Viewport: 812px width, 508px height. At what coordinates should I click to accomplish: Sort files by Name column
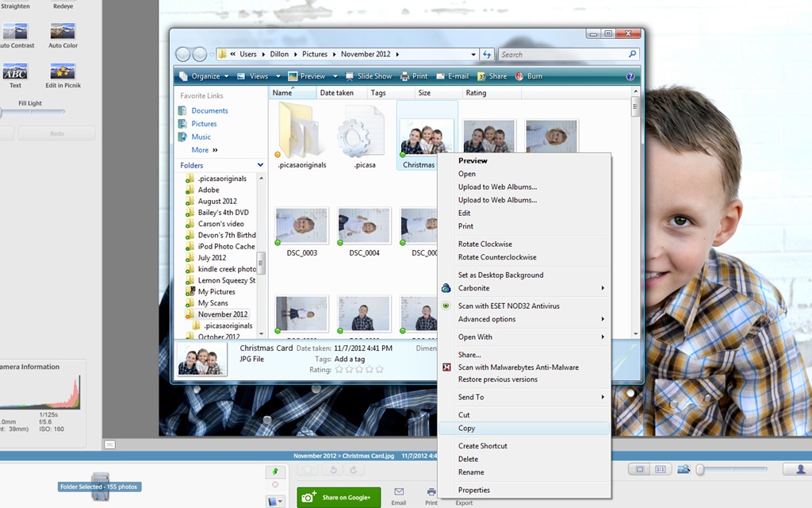[293, 93]
